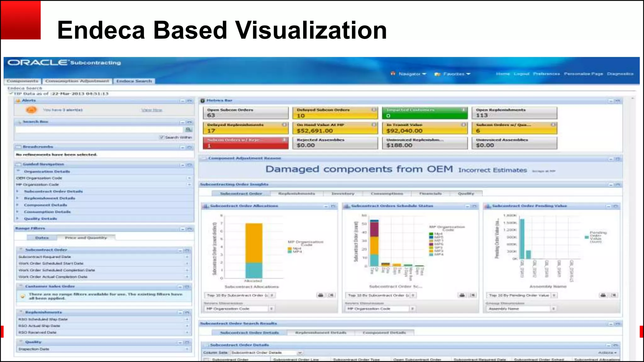This screenshot has width=644, height=362.
Task: Click the Favorites folder icon
Action: click(x=437, y=74)
